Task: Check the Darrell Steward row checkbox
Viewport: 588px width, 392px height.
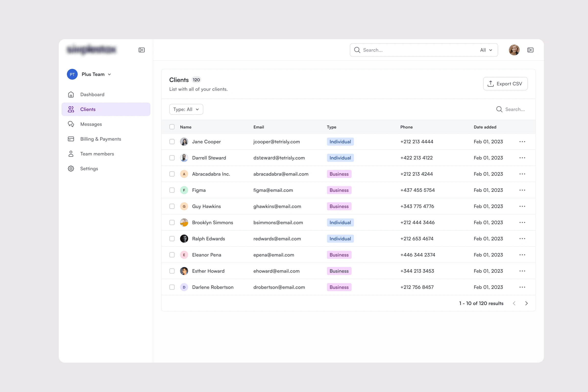Action: (172, 158)
